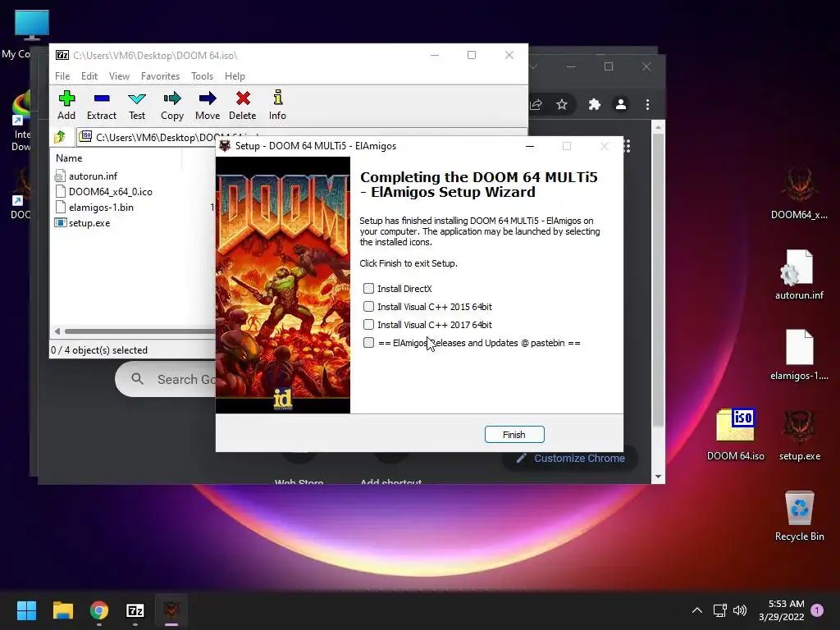Open the clock showing 5:53 AM
This screenshot has height=630, width=840.
782,610
